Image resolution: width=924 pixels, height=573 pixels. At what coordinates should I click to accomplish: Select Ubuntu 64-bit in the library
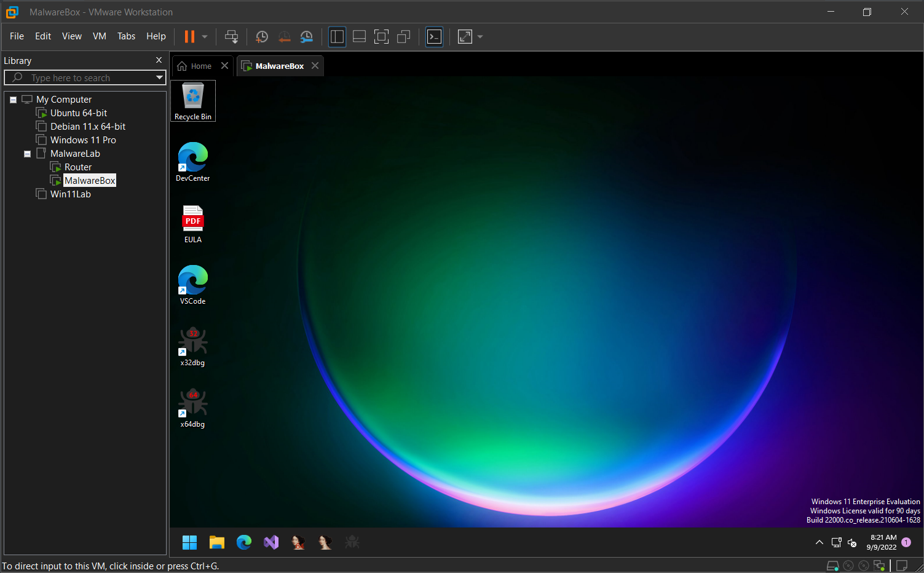click(78, 113)
